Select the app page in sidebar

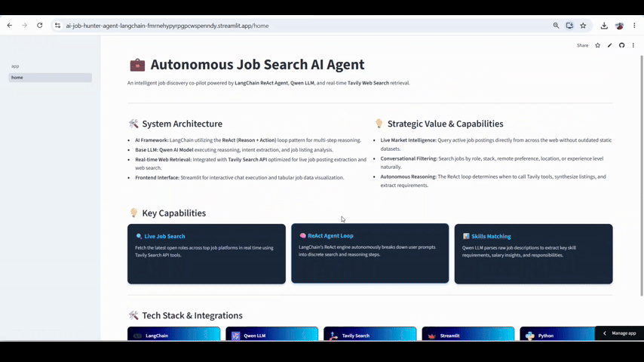(50, 66)
